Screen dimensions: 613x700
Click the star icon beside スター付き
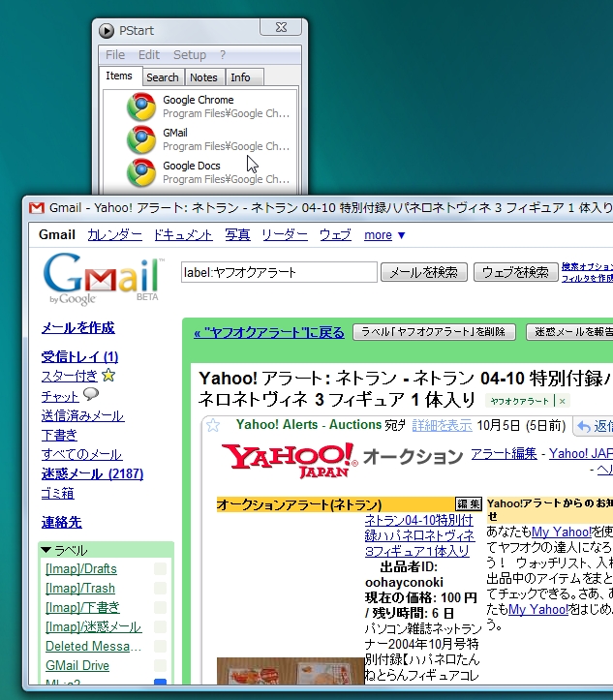tap(108, 375)
